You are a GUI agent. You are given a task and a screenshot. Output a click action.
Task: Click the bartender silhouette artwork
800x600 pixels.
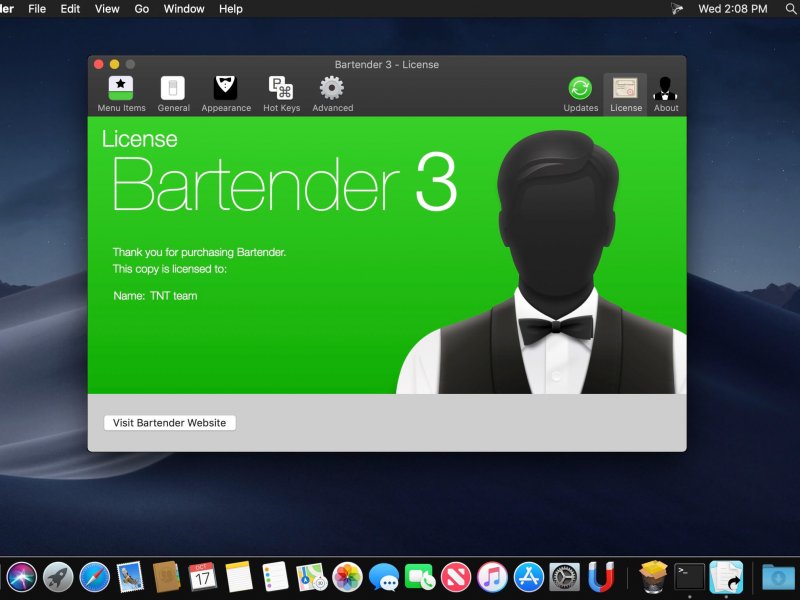(541, 262)
